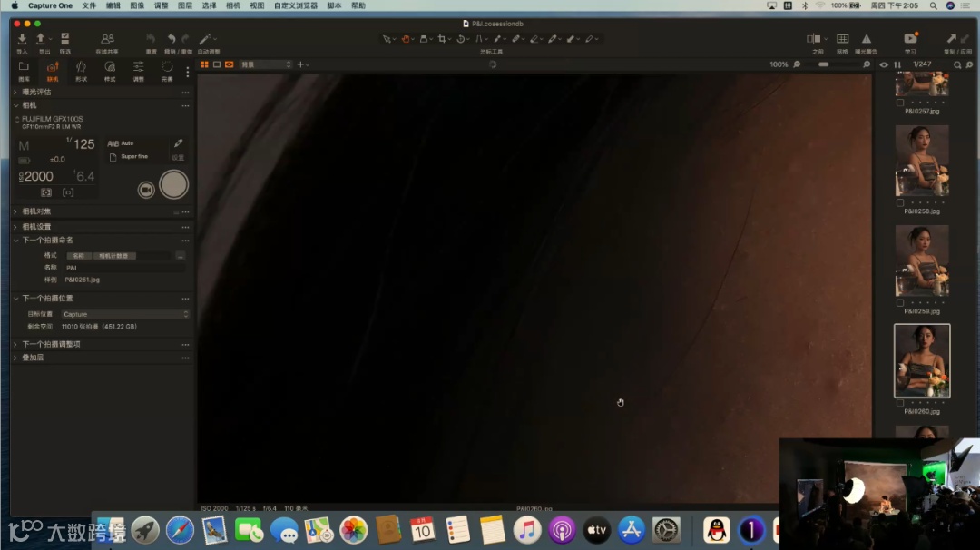
Task: Click the plus add layer button
Action: (x=300, y=64)
